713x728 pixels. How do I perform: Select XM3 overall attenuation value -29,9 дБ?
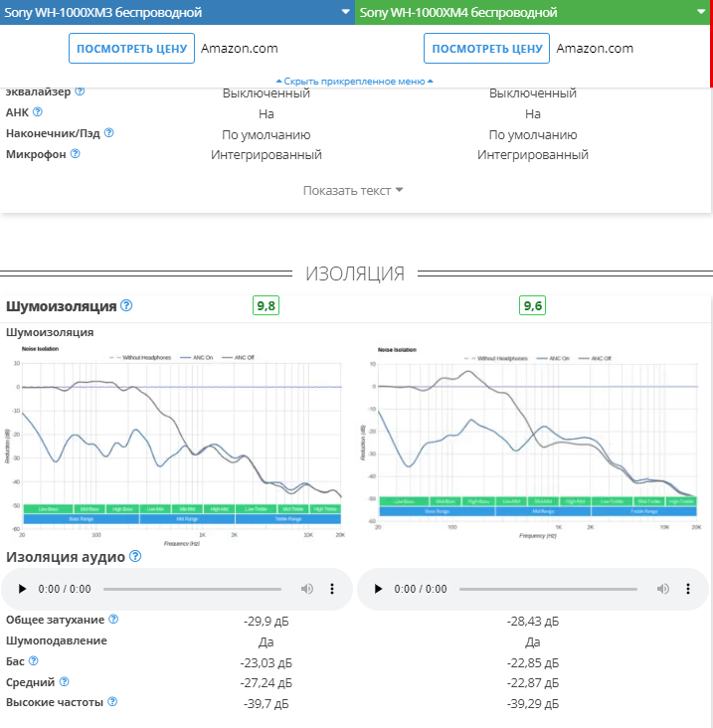point(266,622)
